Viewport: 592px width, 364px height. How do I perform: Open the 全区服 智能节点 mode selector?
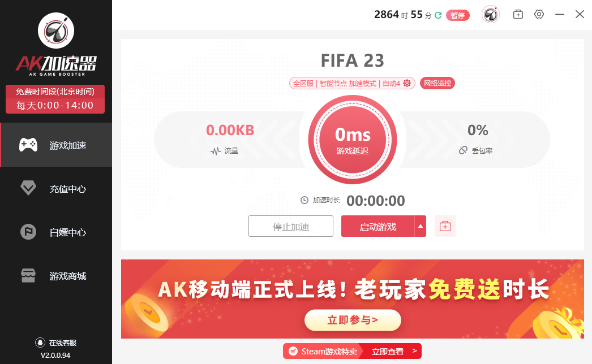pyautogui.click(x=352, y=83)
